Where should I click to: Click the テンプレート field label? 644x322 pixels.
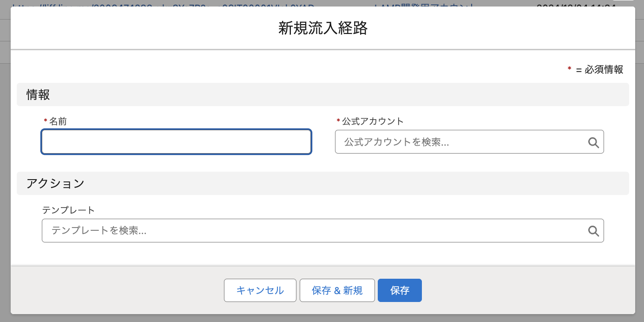[x=68, y=210]
